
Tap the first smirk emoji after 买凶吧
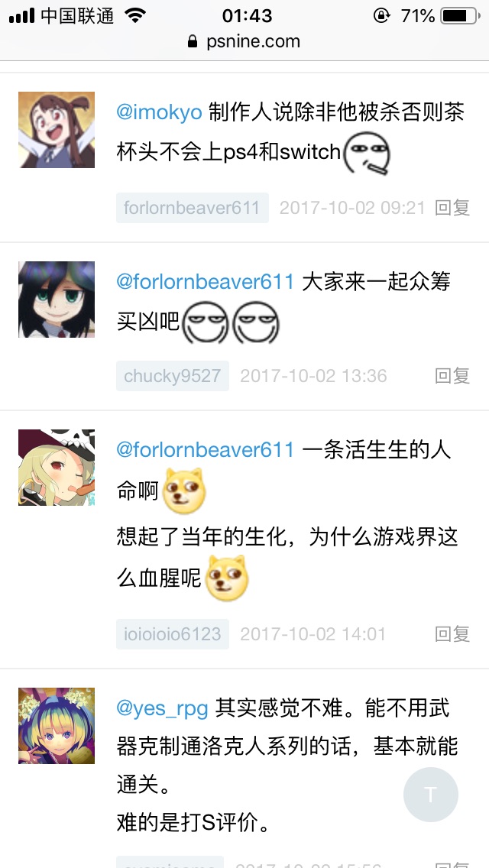[206, 322]
